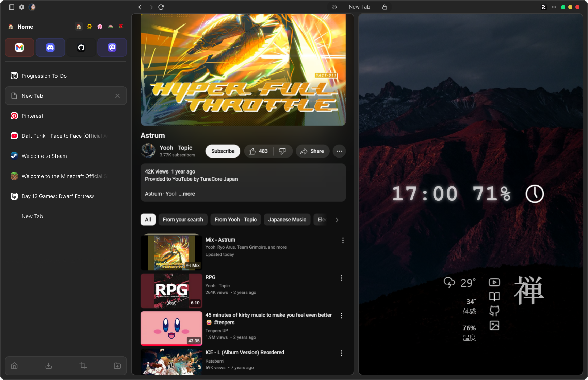Viewport: 588px width, 380px height.
Task: Click the New Tab address bar field
Action: click(x=359, y=7)
